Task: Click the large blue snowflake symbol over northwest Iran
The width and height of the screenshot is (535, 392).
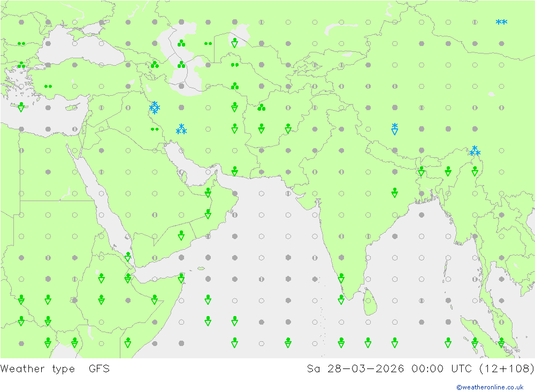Action: click(x=155, y=107)
